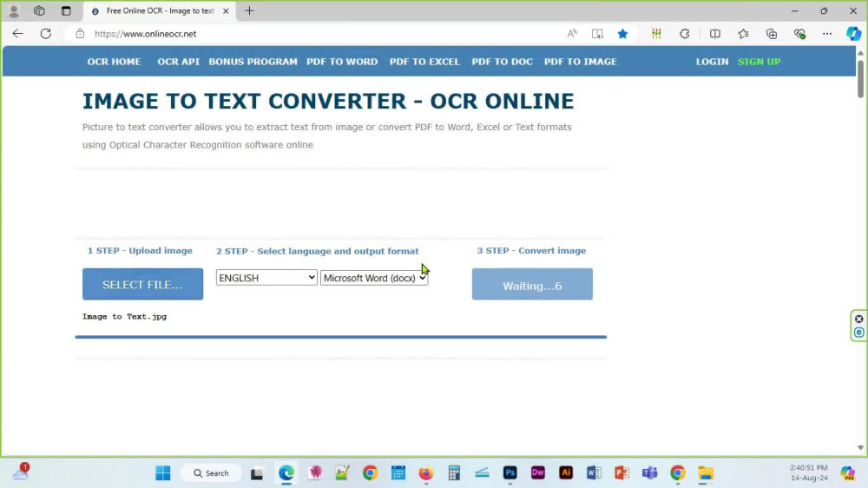Open PowerPoint from the taskbar

pyautogui.click(x=621, y=473)
